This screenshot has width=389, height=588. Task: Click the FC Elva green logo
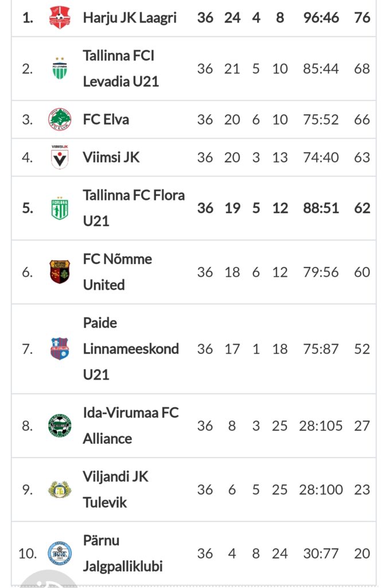(x=60, y=119)
